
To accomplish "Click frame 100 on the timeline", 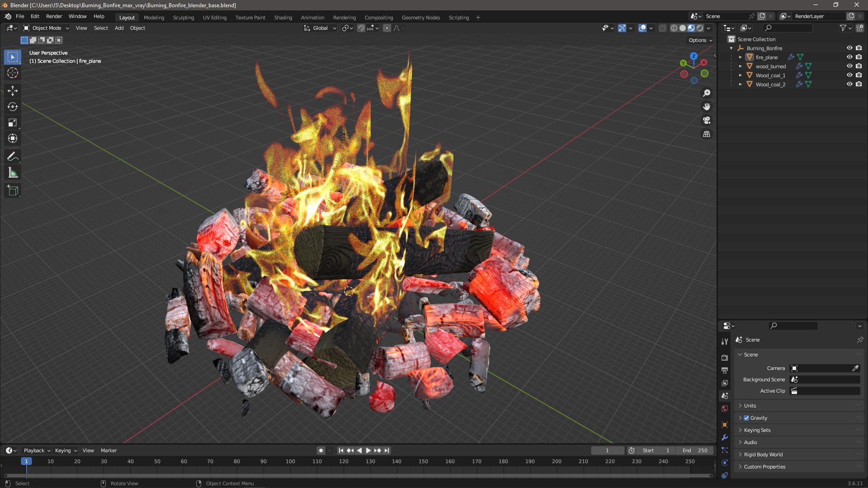I will [290, 462].
